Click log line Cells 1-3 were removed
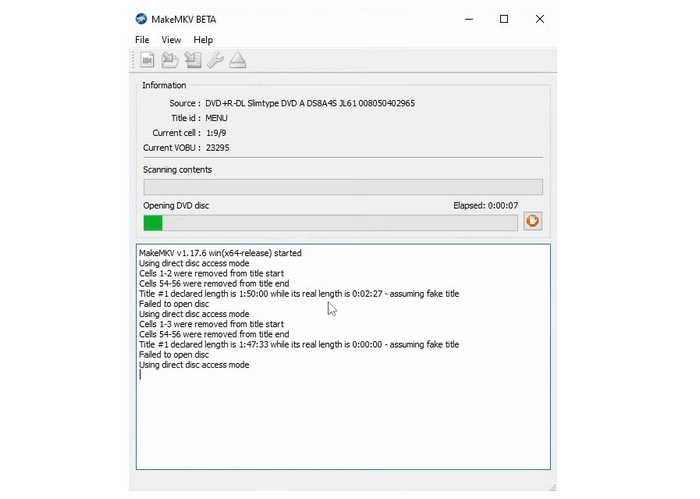The height and width of the screenshot is (499, 700). click(x=211, y=324)
